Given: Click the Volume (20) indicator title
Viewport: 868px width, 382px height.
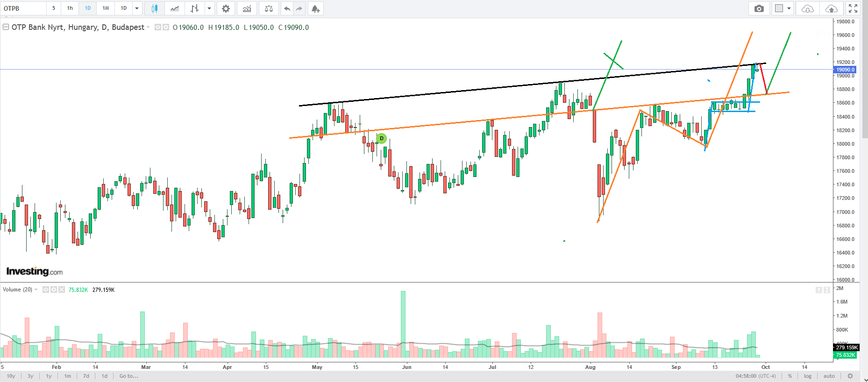Looking at the screenshot, I should point(17,290).
